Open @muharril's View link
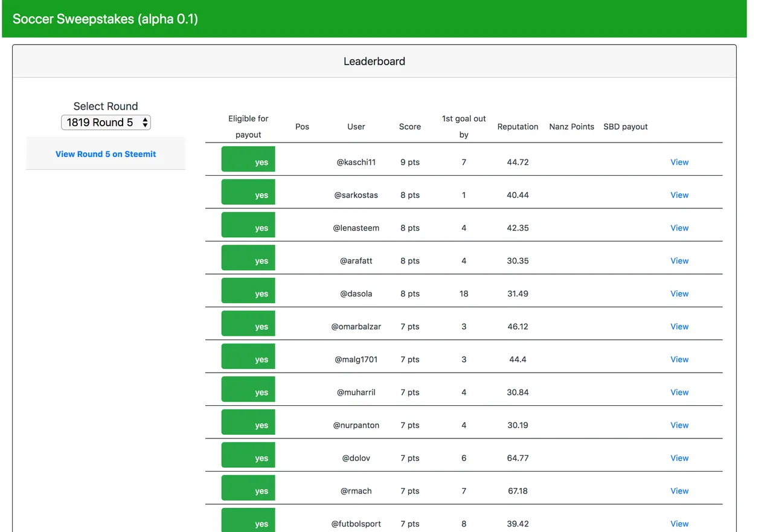773x532 pixels. [x=679, y=393]
